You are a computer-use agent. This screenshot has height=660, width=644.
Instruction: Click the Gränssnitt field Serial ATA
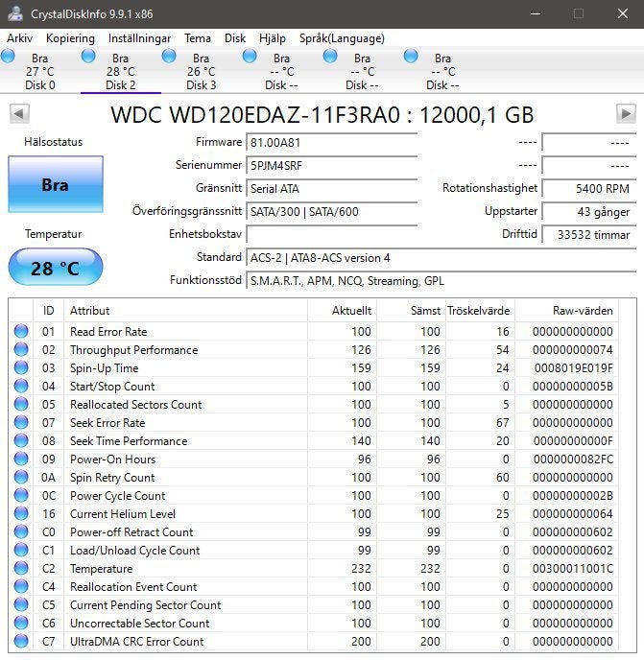(x=331, y=188)
